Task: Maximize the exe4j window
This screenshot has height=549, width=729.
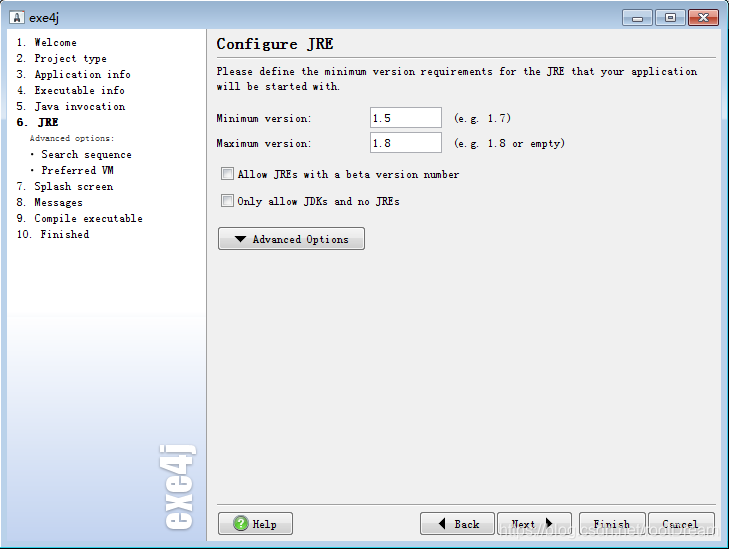Action: pyautogui.click(x=670, y=18)
